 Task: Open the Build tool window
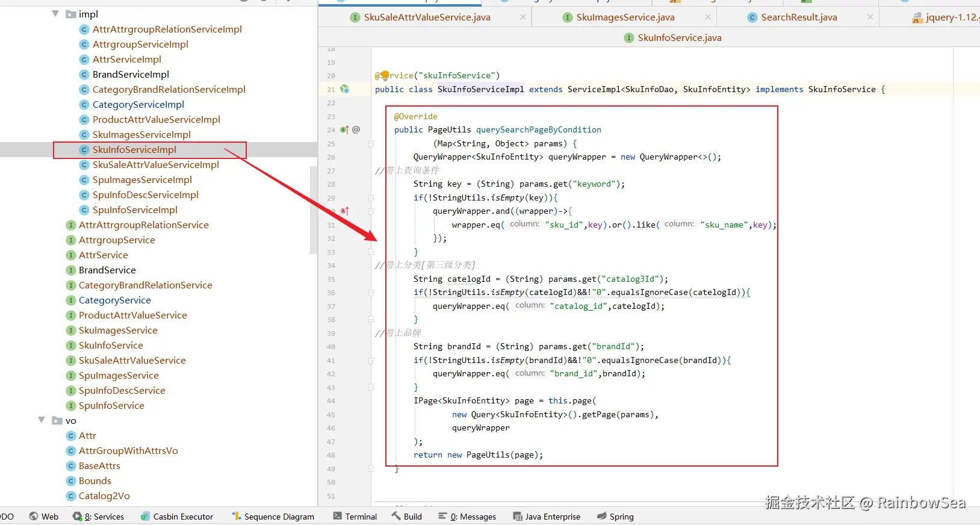(407, 517)
